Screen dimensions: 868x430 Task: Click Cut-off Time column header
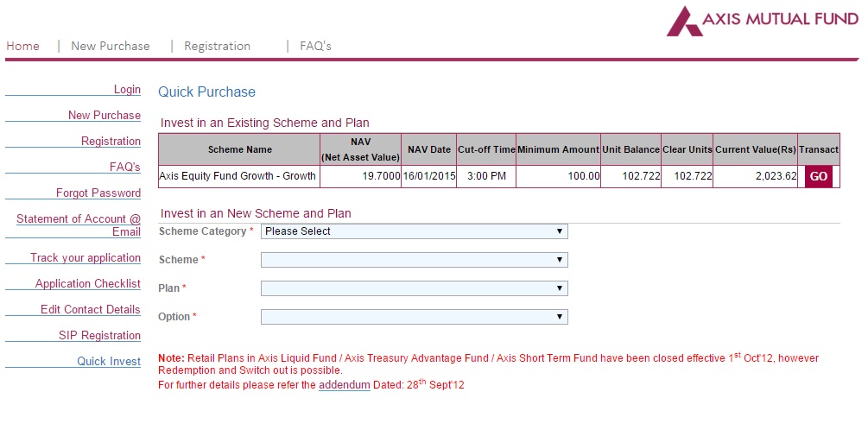[486, 149]
